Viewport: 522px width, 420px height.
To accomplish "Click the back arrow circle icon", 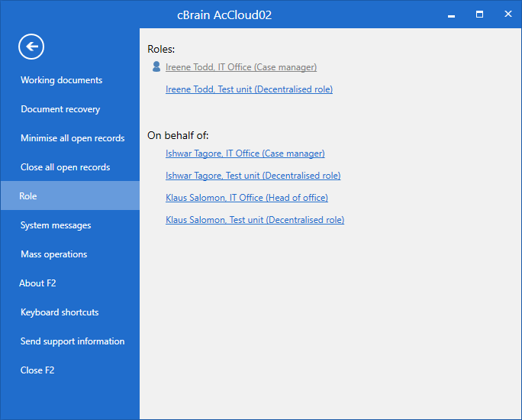I will tap(31, 47).
